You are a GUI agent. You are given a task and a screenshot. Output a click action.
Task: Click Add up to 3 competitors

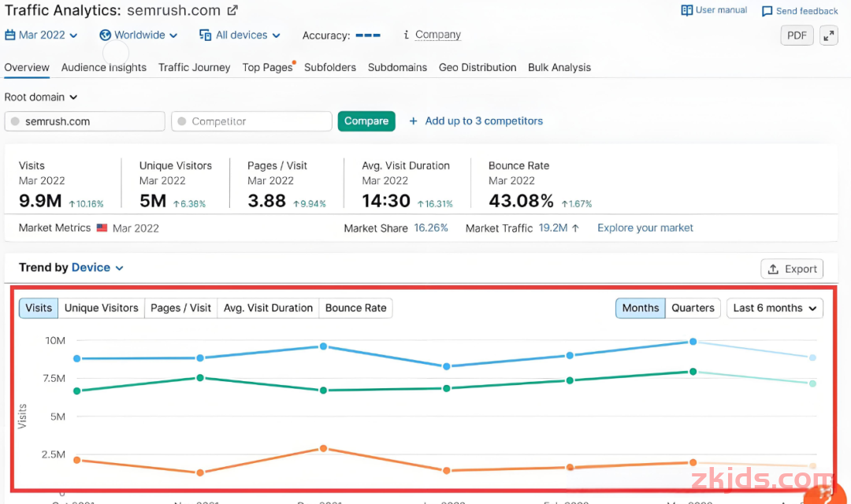point(484,121)
